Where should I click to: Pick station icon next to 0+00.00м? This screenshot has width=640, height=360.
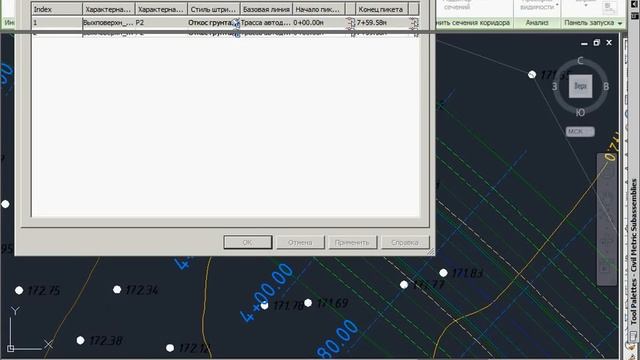(x=351, y=23)
